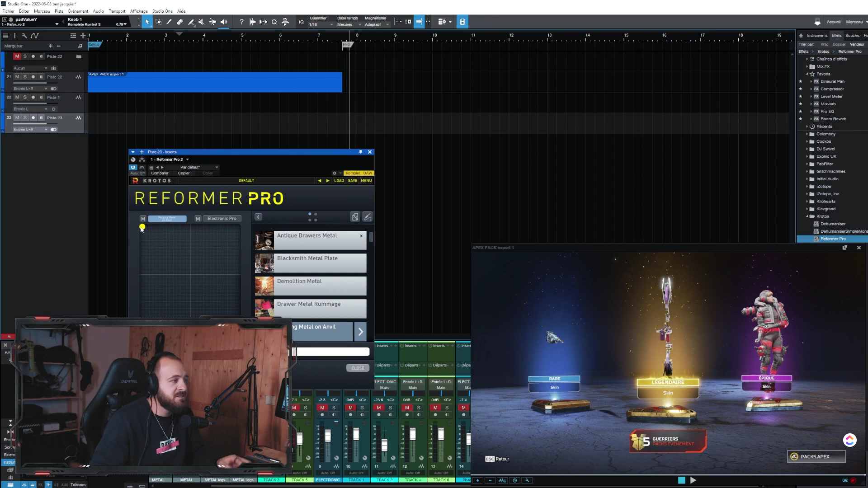Mute the Forging Metal on Anvil layer
Screen dimensions: 868x488
pyautogui.click(x=143, y=218)
